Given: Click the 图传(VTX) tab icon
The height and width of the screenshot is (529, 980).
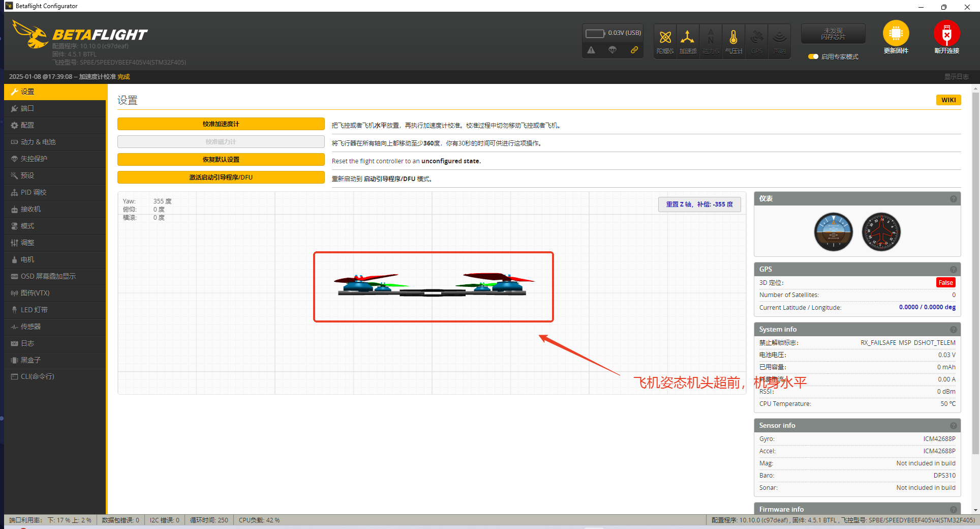Looking at the screenshot, I should [x=14, y=293].
